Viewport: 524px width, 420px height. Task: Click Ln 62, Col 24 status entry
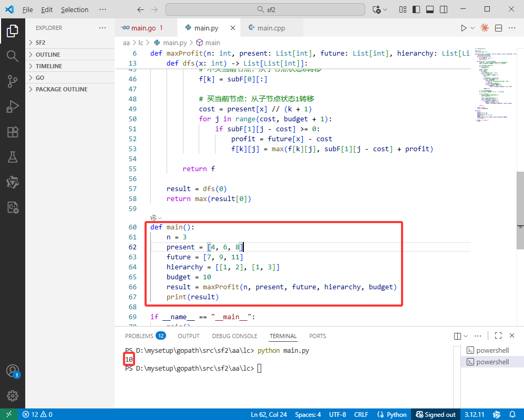click(269, 414)
